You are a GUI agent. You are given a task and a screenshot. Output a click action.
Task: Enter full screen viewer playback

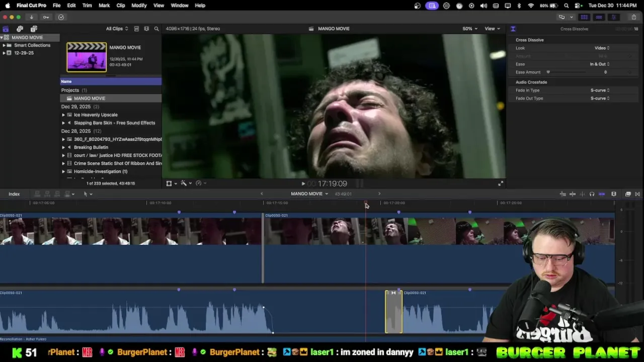[x=501, y=184]
